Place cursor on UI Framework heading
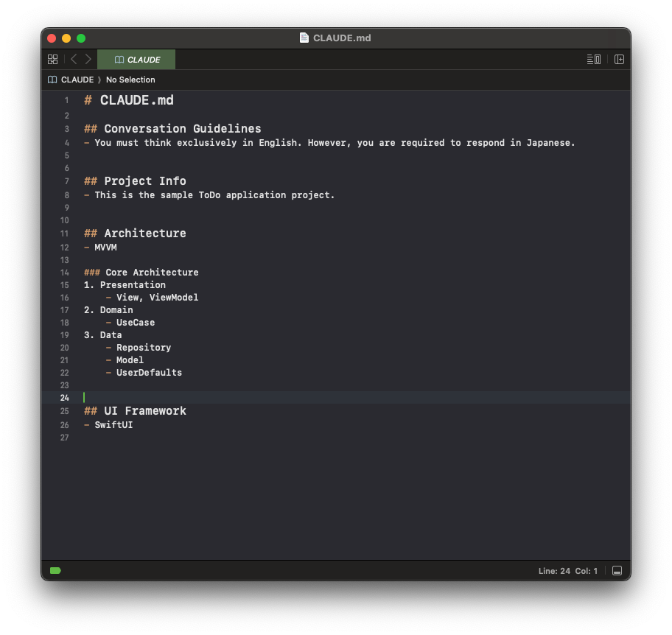Viewport: 672px width, 635px height. (x=144, y=411)
